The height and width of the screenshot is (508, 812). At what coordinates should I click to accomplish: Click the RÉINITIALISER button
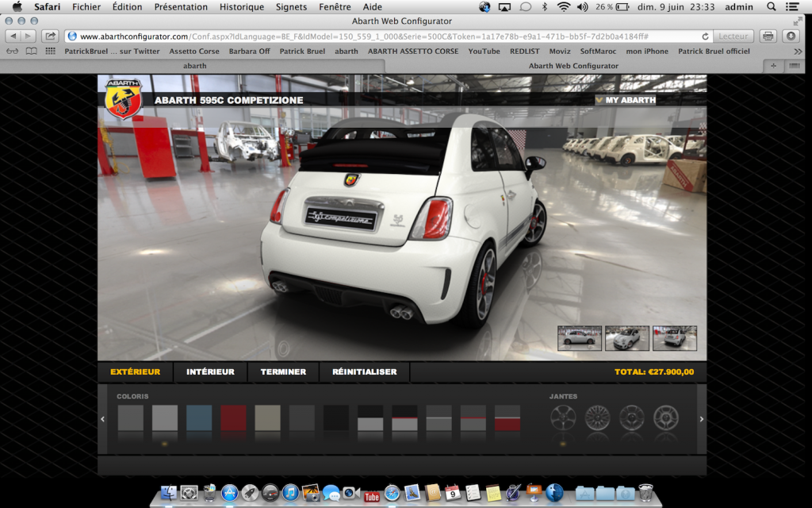[365, 371]
